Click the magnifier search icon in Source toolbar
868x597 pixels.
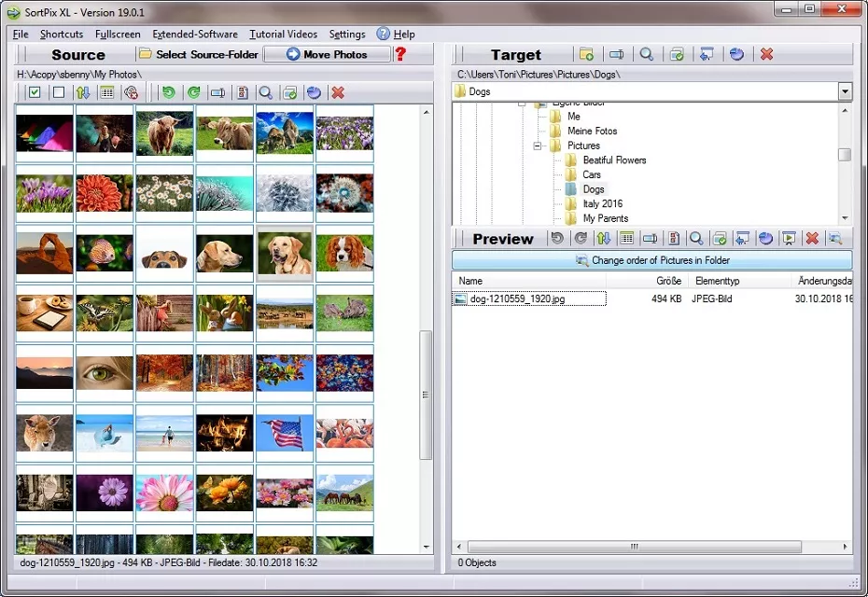tap(266, 92)
